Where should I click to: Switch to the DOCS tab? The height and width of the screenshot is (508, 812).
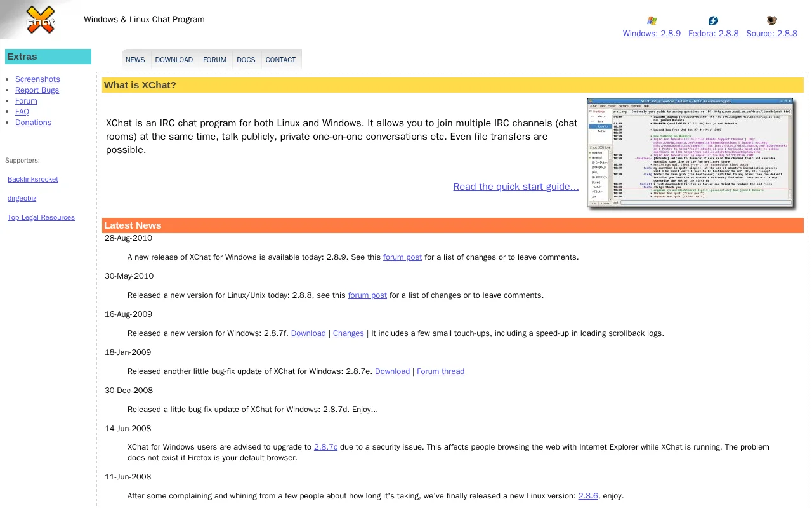[x=246, y=60]
